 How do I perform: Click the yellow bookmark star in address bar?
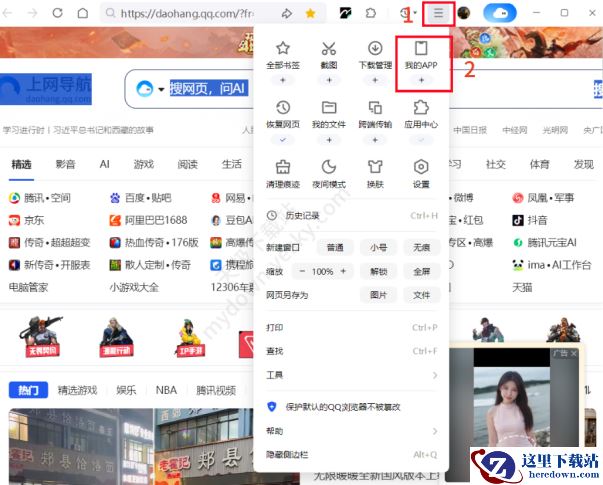[310, 13]
